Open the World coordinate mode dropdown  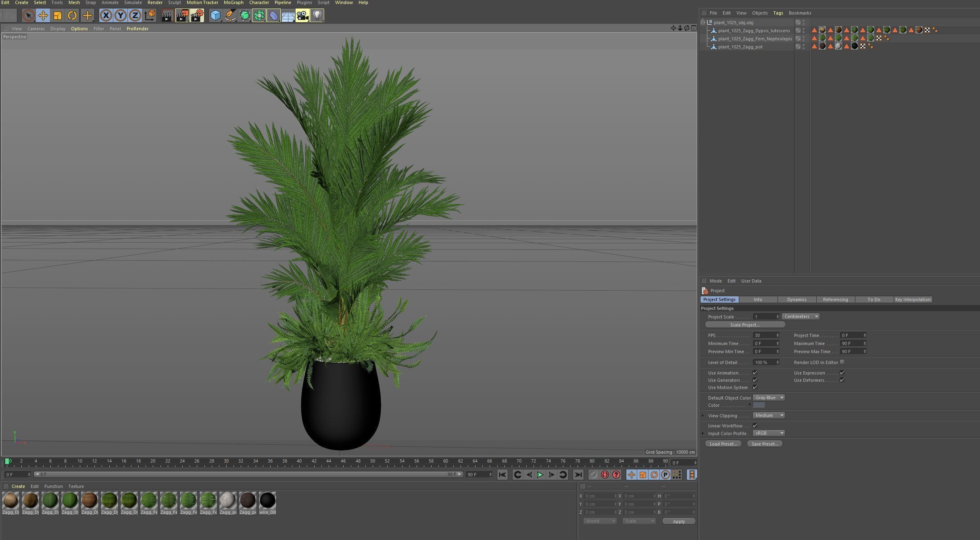(x=600, y=521)
